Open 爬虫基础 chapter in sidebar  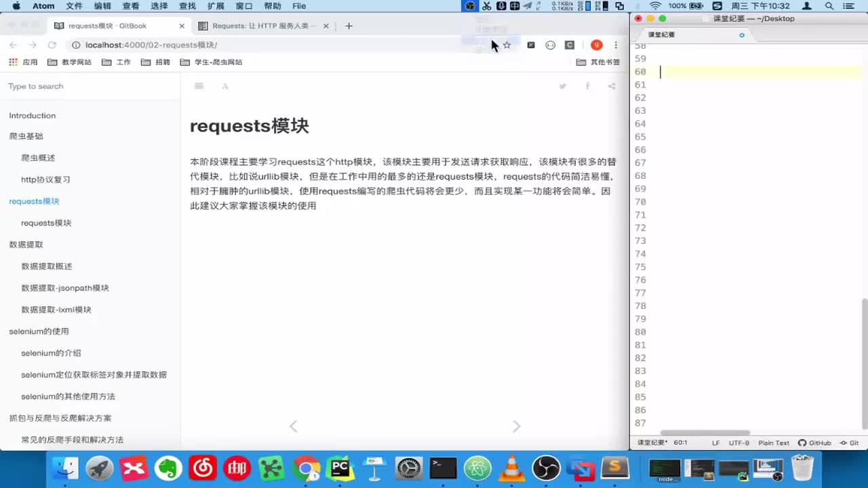pyautogui.click(x=26, y=136)
